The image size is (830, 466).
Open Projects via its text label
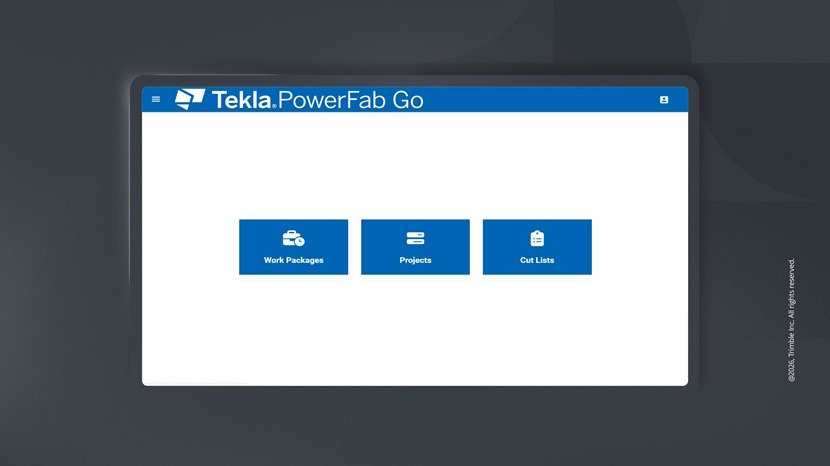click(x=415, y=260)
